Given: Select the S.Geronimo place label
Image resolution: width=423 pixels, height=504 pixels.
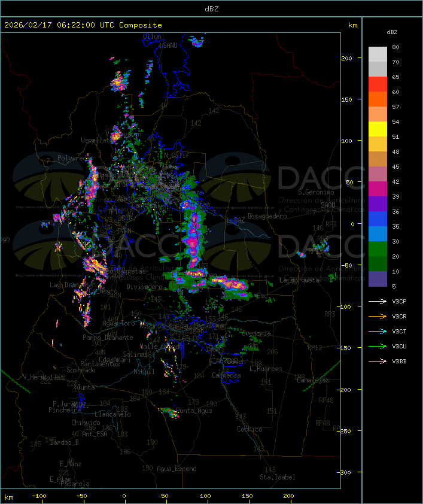Looking at the screenshot, I should 316,192.
